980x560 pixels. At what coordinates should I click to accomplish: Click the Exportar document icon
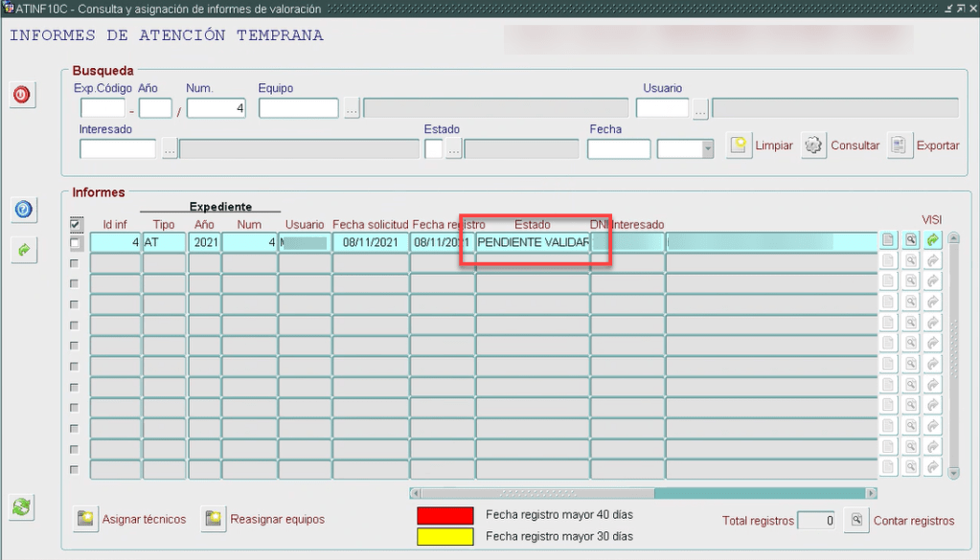click(900, 146)
